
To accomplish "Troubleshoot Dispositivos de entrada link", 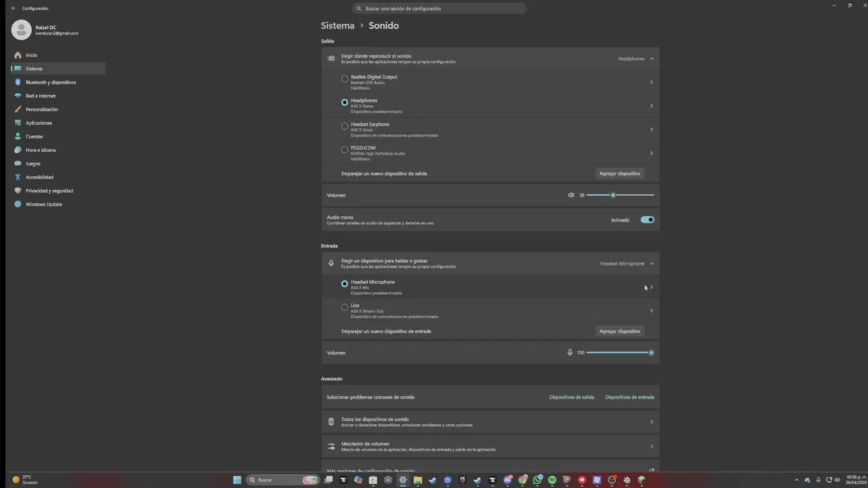I will point(630,397).
